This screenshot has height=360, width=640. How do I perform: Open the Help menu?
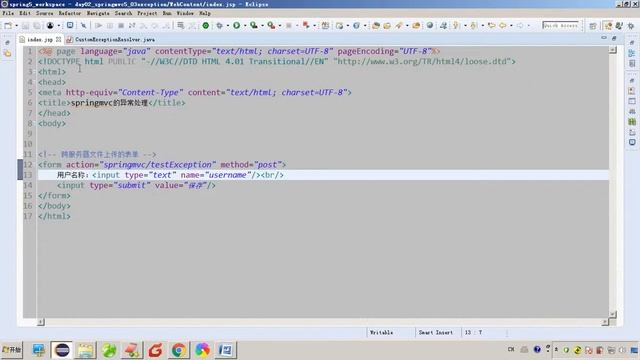pyautogui.click(x=205, y=13)
